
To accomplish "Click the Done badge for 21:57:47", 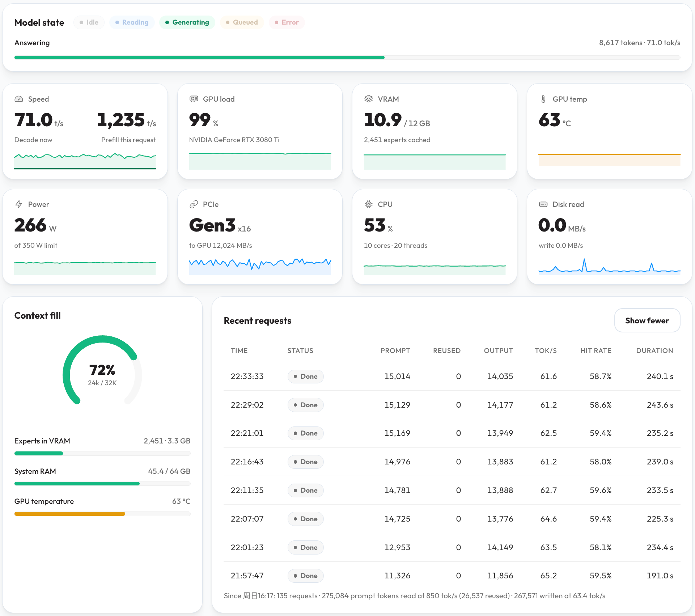I will [306, 576].
